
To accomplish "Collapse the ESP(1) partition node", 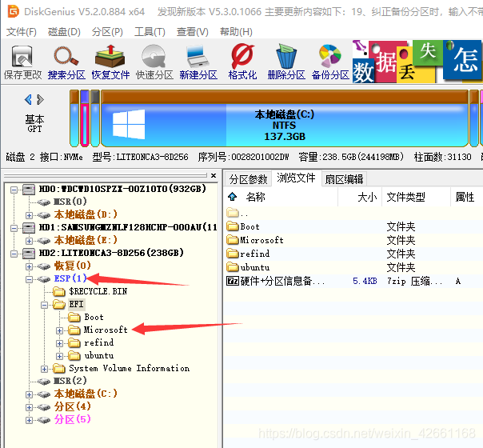I will (x=30, y=279).
